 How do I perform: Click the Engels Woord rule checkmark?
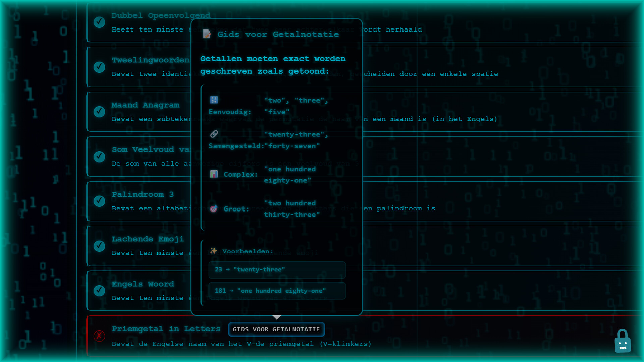(99, 290)
